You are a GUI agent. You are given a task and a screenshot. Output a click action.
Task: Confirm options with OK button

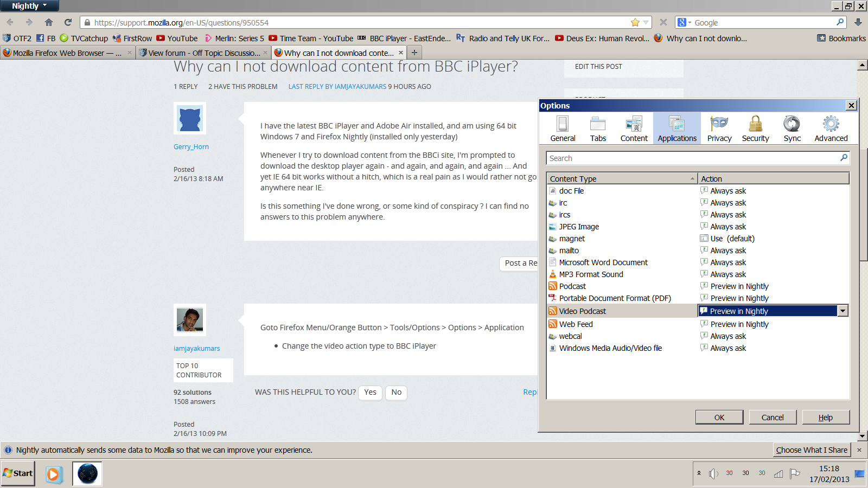pos(719,417)
